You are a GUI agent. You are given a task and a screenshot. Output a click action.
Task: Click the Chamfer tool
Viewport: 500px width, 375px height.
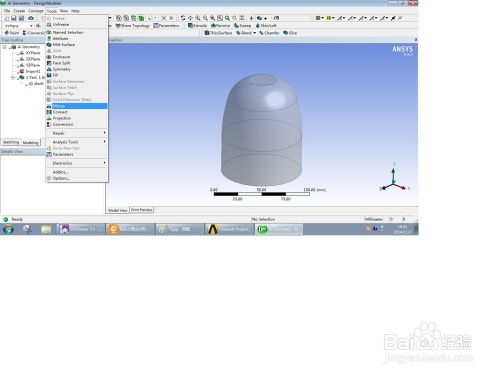pyautogui.click(x=269, y=33)
